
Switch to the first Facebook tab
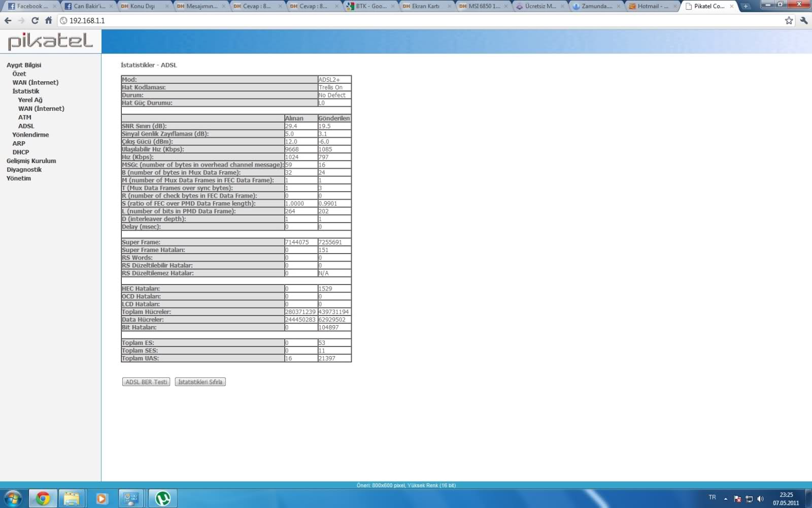click(x=30, y=7)
